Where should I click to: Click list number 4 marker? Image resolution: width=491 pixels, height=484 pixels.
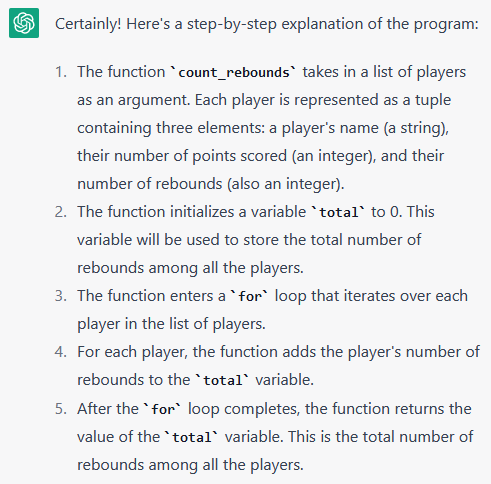tap(61, 352)
